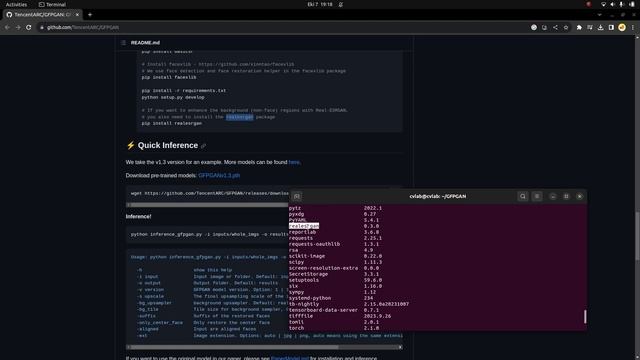Open the battery icon in system tray
The image size is (640, 360).
(x=632, y=4)
